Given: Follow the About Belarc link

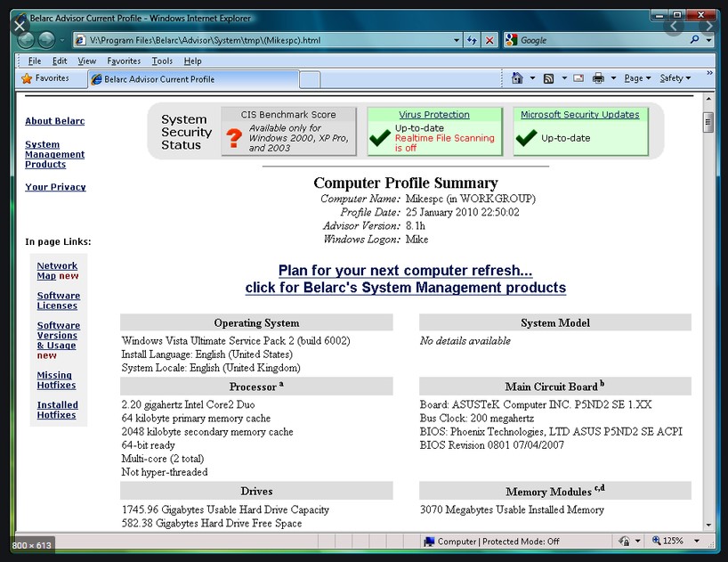Looking at the screenshot, I should point(55,121).
